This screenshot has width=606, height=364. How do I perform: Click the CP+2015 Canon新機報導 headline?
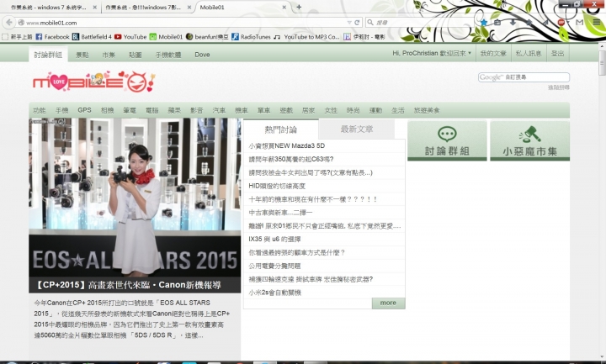[x=128, y=285]
